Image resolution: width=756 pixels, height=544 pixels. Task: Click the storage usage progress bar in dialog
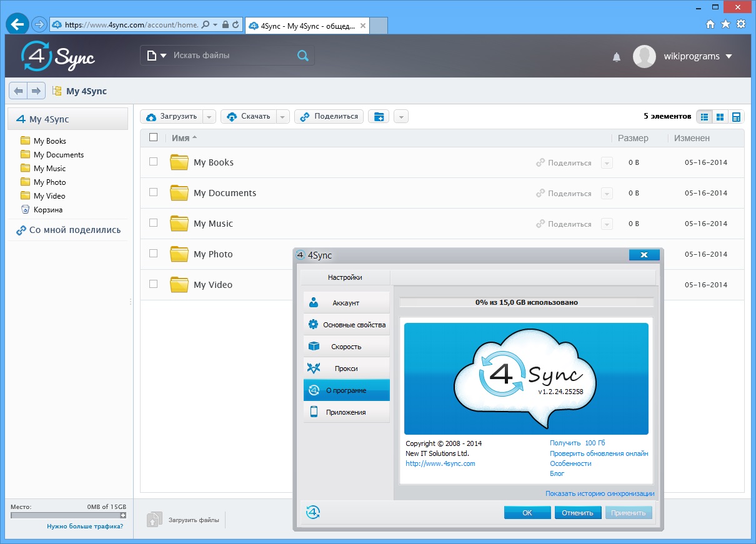click(526, 302)
